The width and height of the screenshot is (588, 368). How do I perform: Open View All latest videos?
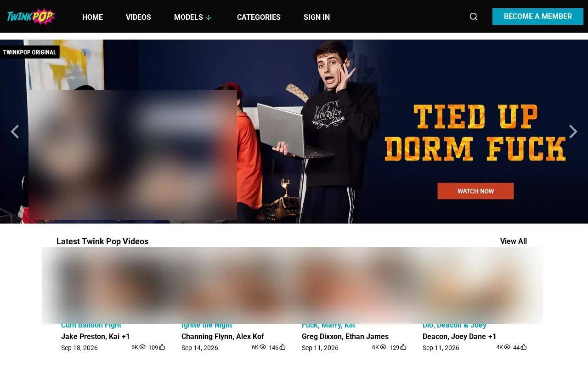pos(514,241)
